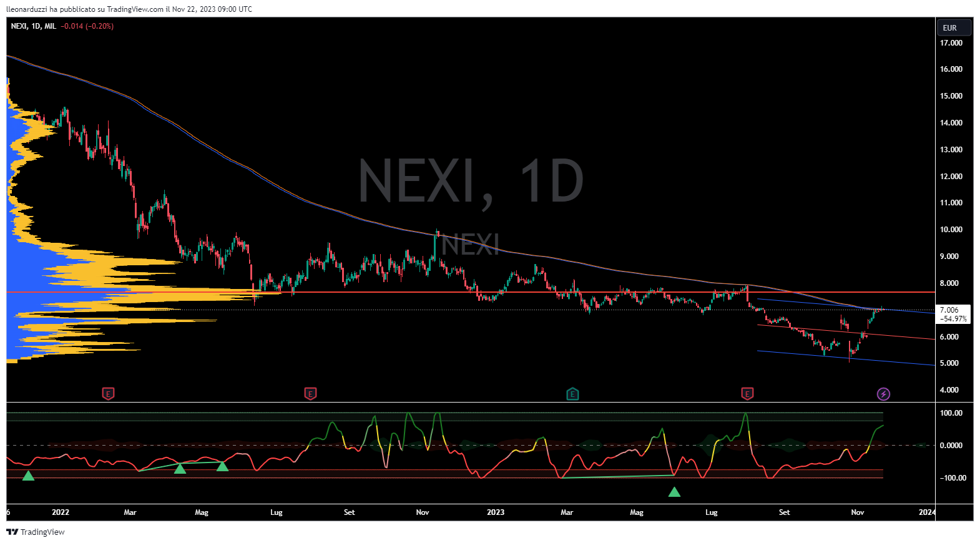The height and width of the screenshot is (543, 980).
Task: Click the 4.000 price axis label
Action: click(x=949, y=390)
